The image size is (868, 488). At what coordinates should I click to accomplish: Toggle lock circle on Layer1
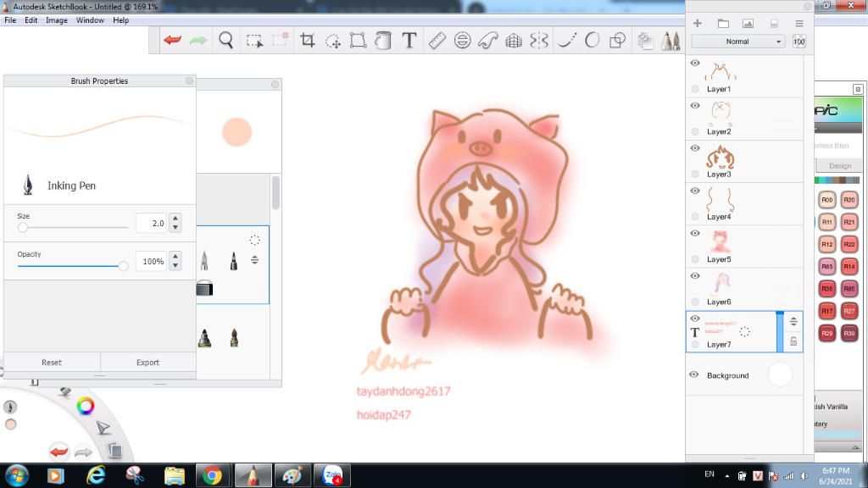point(695,88)
